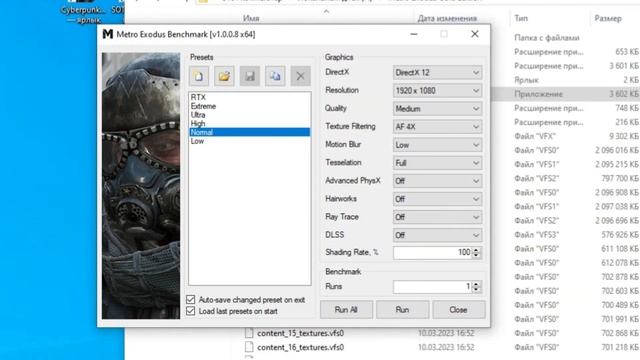
Task: Select content_15_textures.vfs0 in Explorer
Action: 300,333
